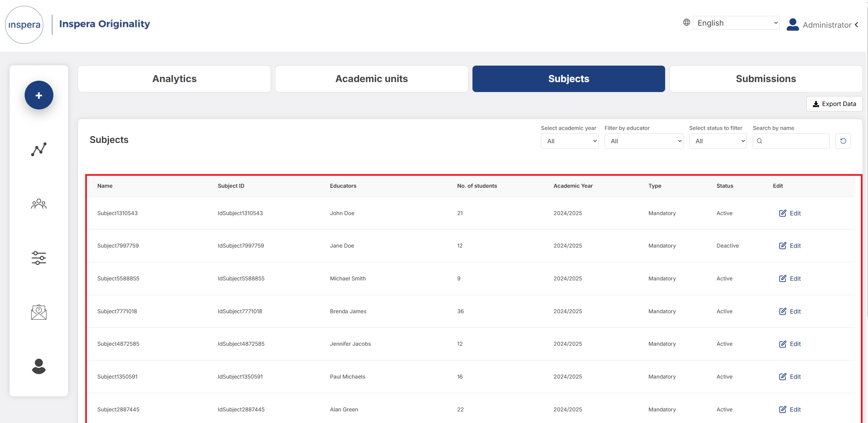Click the Subject1350591 name cell
Image resolution: width=868 pixels, height=423 pixels.
(117, 376)
